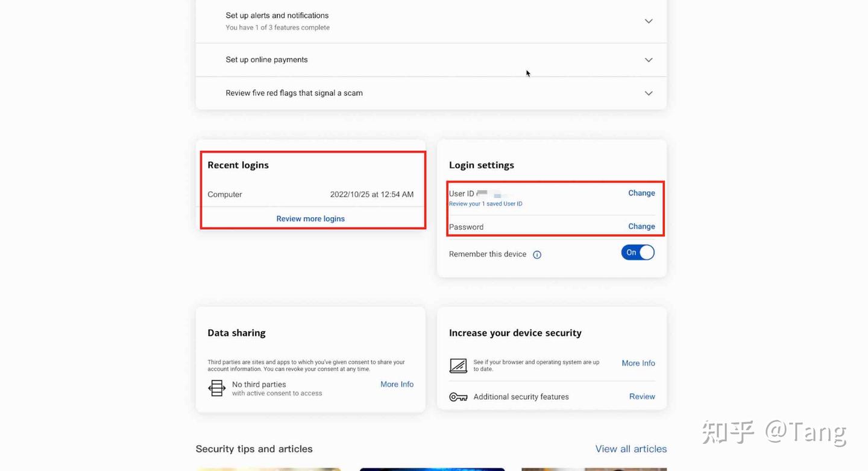868x471 pixels.
Task: Review additional security features
Action: 642,396
